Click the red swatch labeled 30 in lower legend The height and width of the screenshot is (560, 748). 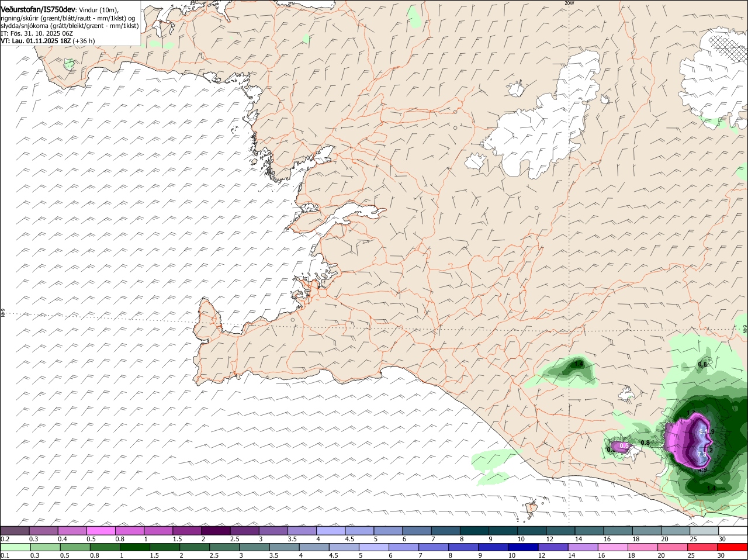click(733, 547)
